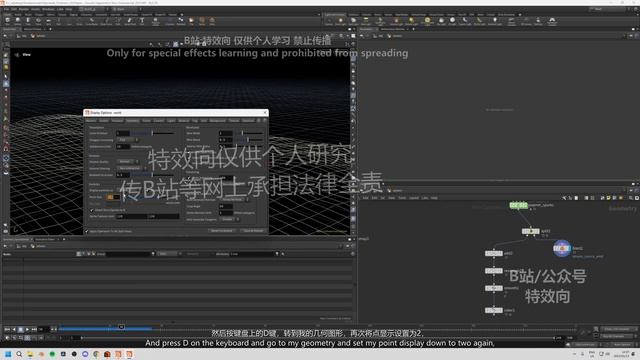640x360 pixels.
Task: Click the help icon in Display Options tab row
Action: coord(265,121)
